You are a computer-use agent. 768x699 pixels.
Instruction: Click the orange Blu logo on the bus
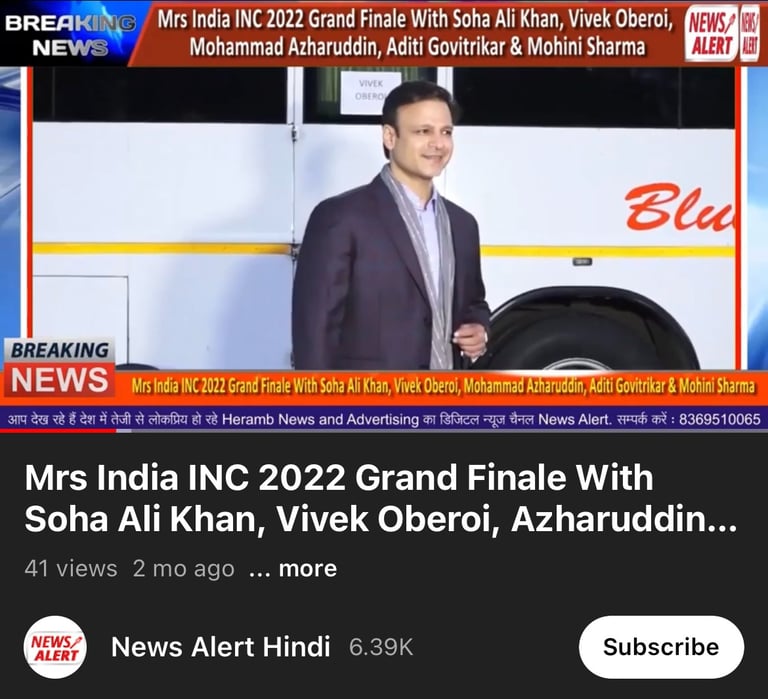tap(680, 207)
